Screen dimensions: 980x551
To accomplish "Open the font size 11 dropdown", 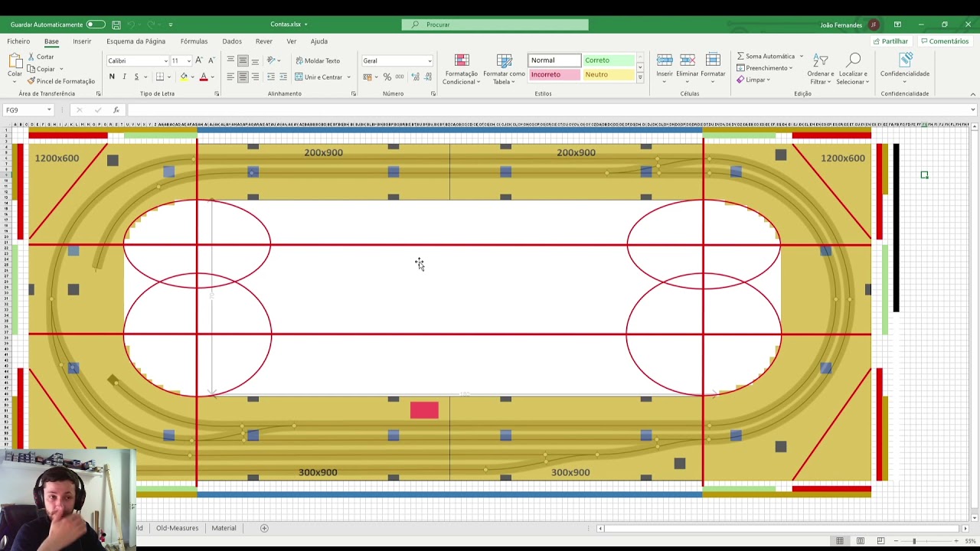I will (188, 60).
